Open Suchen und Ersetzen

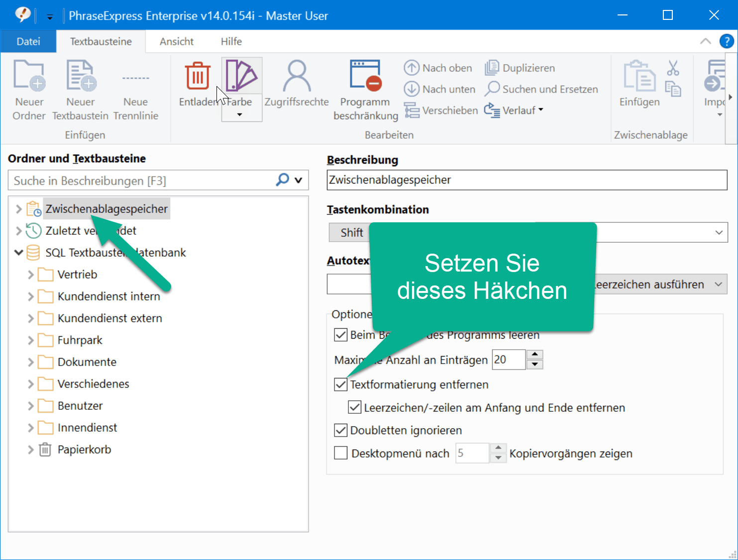coord(541,89)
